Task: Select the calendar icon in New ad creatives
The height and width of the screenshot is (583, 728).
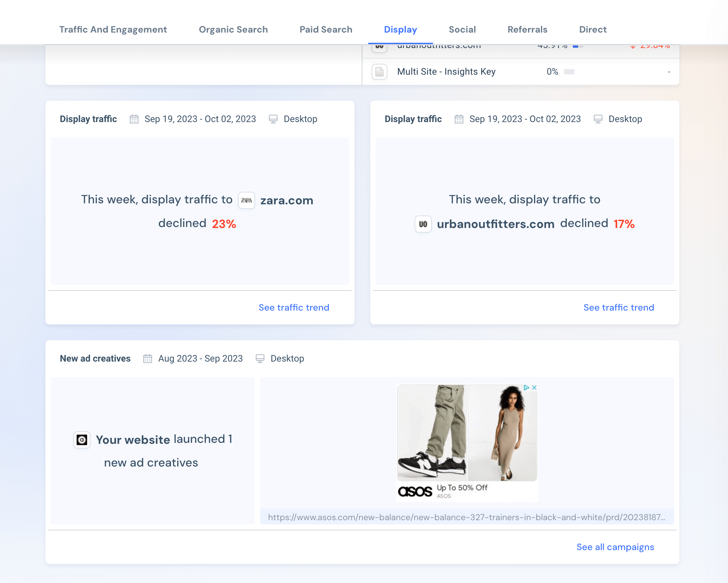Action: 148,358
